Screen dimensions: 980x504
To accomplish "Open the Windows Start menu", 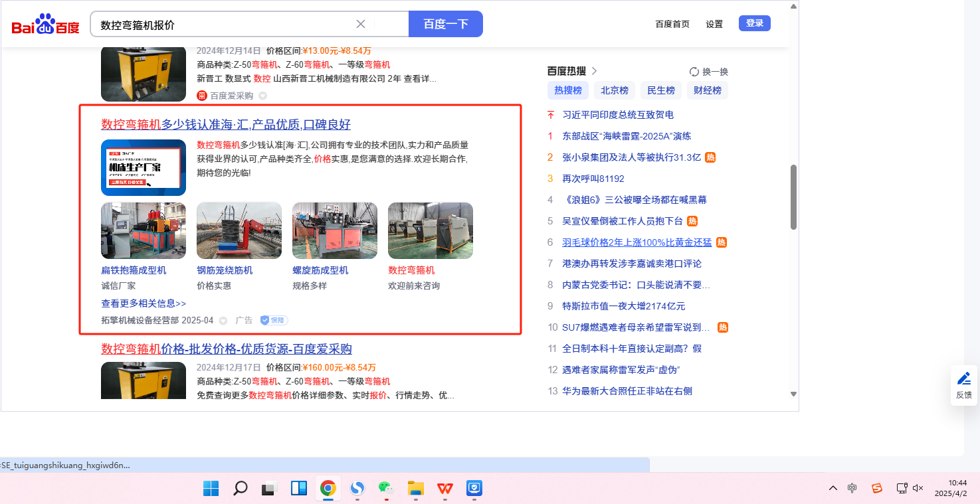I will (x=211, y=488).
